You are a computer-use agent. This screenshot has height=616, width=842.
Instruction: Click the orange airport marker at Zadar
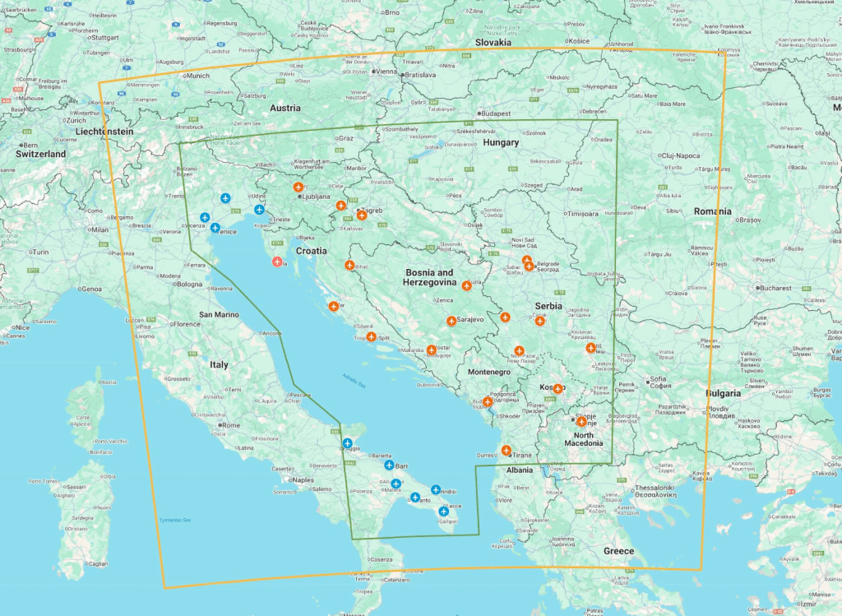click(x=333, y=306)
